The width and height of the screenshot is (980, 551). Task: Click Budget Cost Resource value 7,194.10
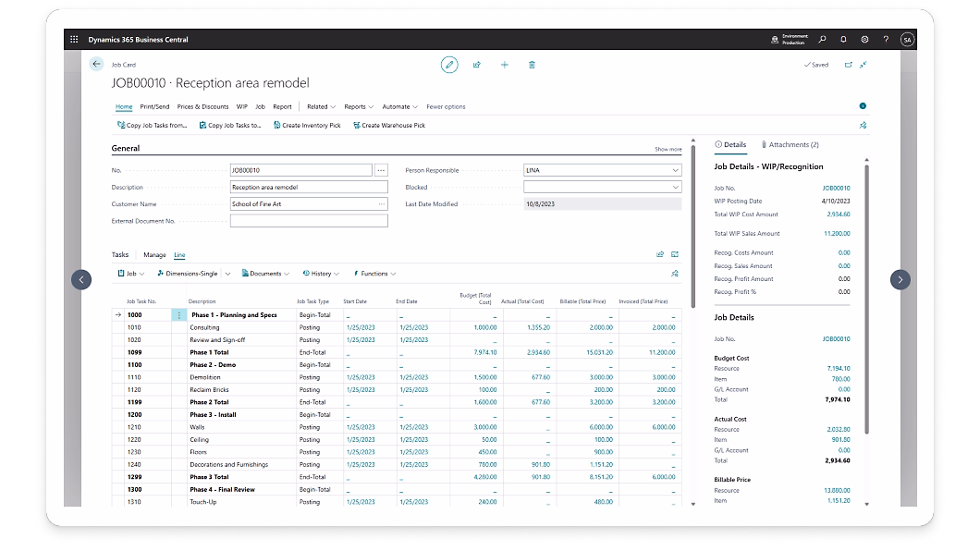click(x=839, y=369)
